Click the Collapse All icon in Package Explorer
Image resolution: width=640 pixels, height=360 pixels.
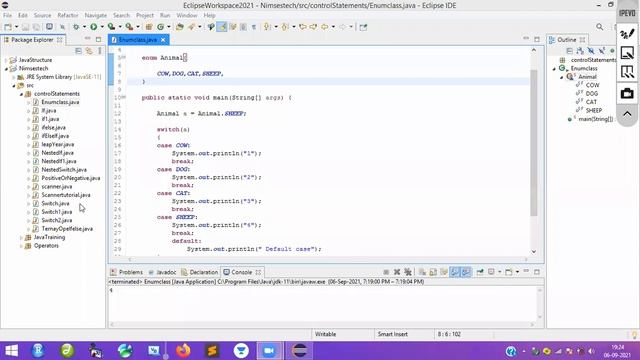coord(78,51)
